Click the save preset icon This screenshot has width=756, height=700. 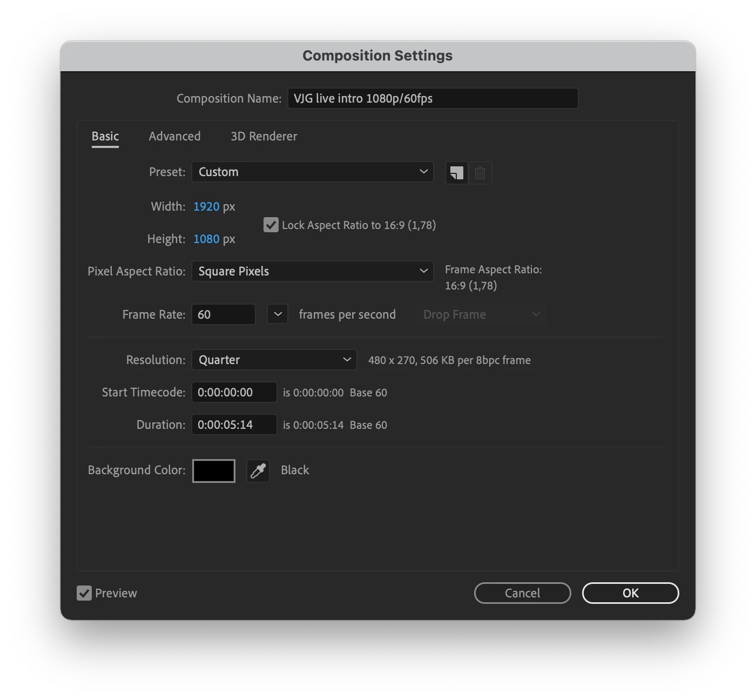[x=456, y=173]
